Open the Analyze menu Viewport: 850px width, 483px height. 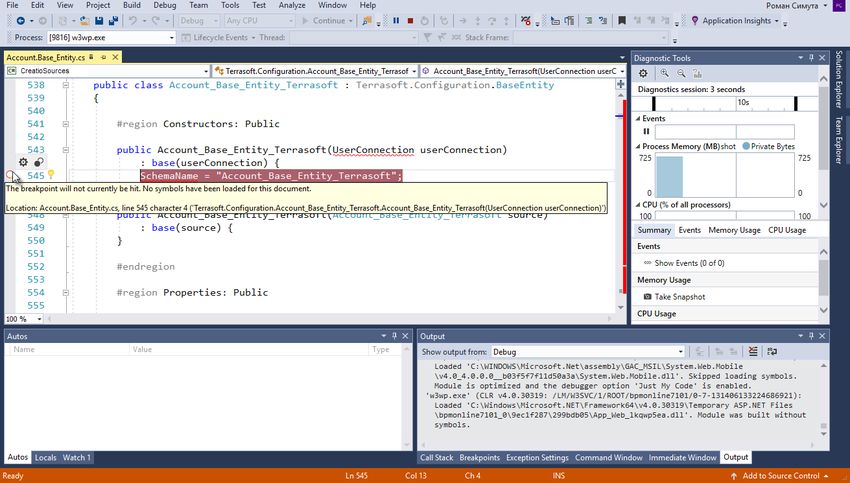coord(292,5)
